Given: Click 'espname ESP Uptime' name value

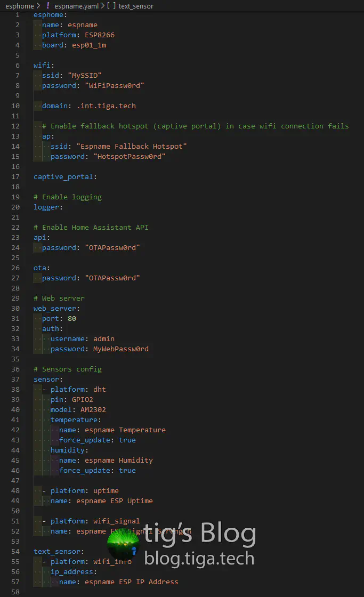Looking at the screenshot, I should pyautogui.click(x=115, y=501).
